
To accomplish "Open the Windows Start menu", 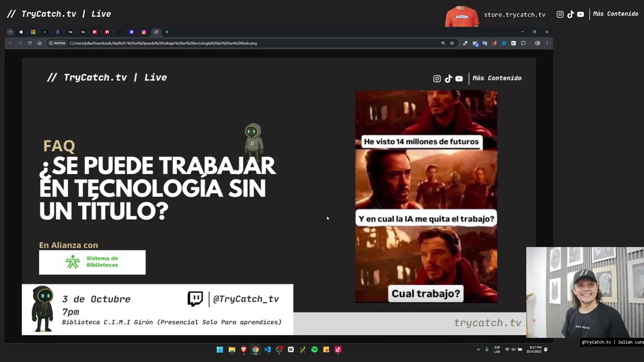I will point(220,349).
